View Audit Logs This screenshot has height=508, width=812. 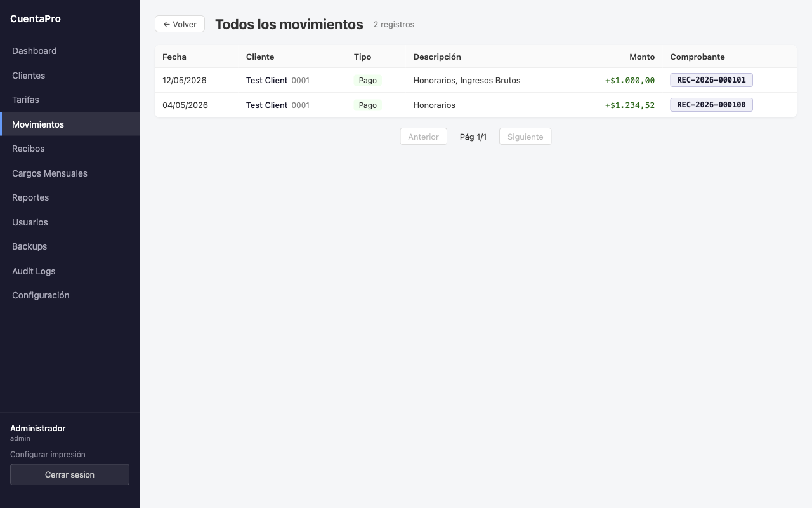(x=70, y=271)
